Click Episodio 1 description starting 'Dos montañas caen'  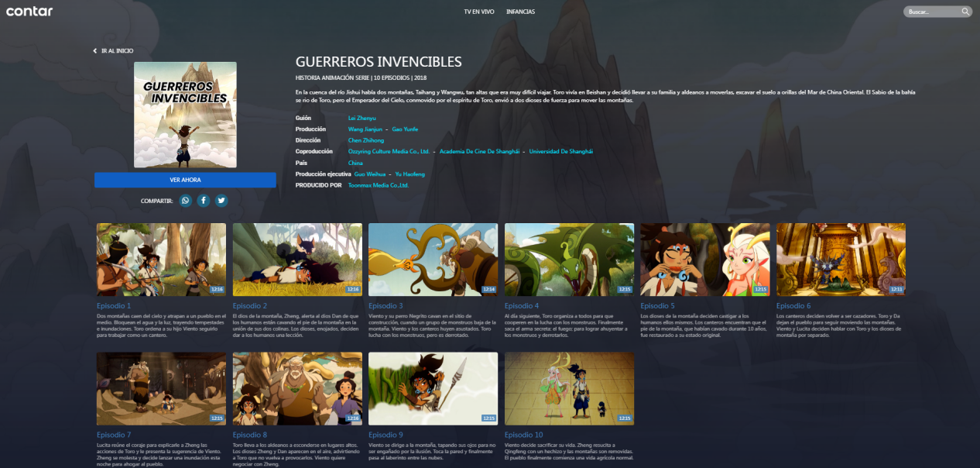coord(161,325)
